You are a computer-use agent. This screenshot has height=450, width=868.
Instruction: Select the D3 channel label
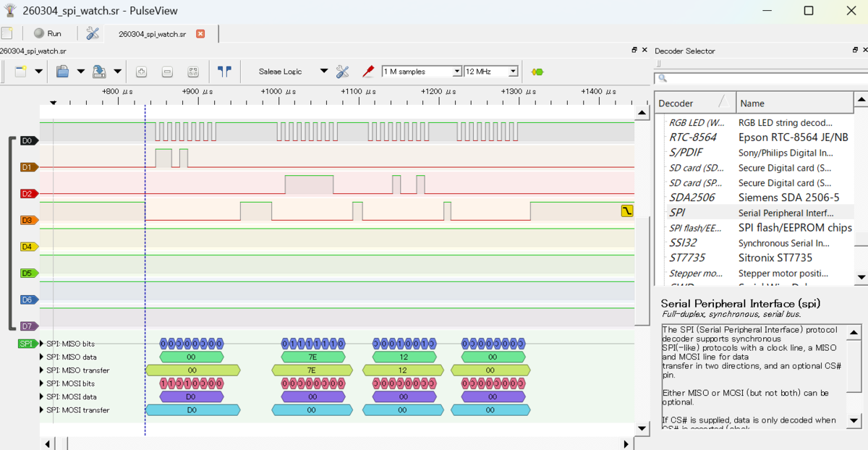click(x=28, y=220)
